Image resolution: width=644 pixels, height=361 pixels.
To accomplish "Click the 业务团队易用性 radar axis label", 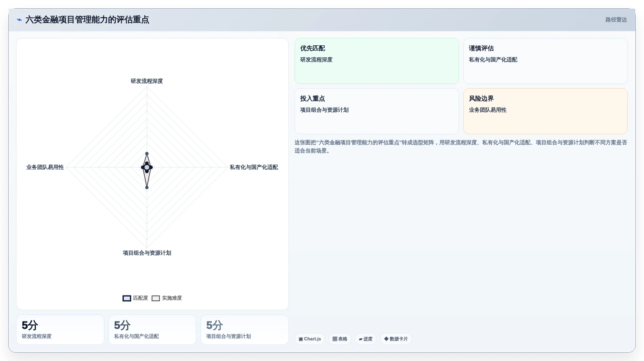I will [x=45, y=167].
